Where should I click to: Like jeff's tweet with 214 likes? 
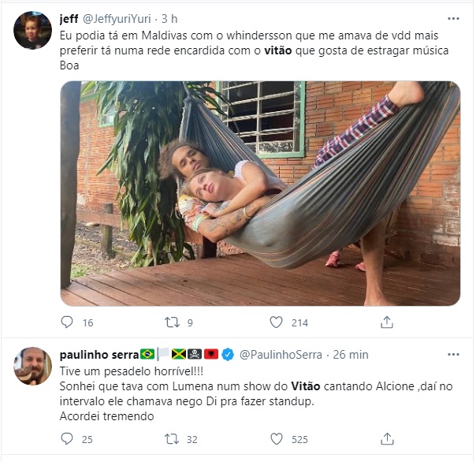[276, 322]
